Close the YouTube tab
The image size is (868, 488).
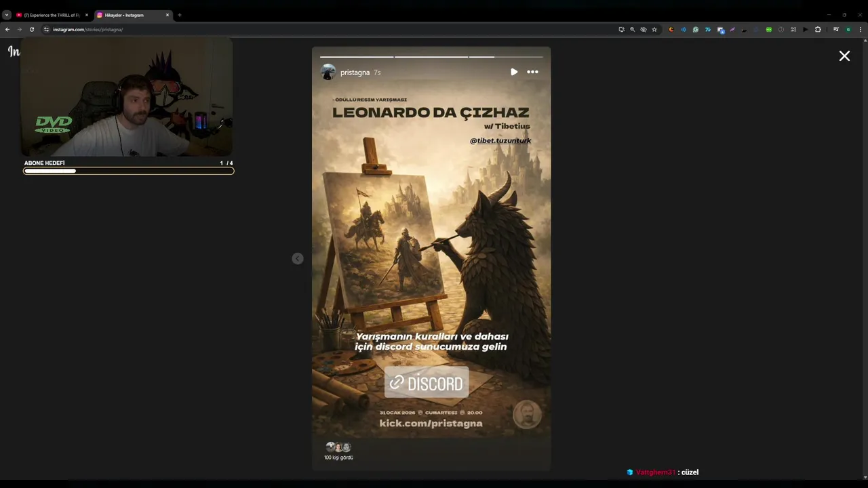tap(86, 15)
